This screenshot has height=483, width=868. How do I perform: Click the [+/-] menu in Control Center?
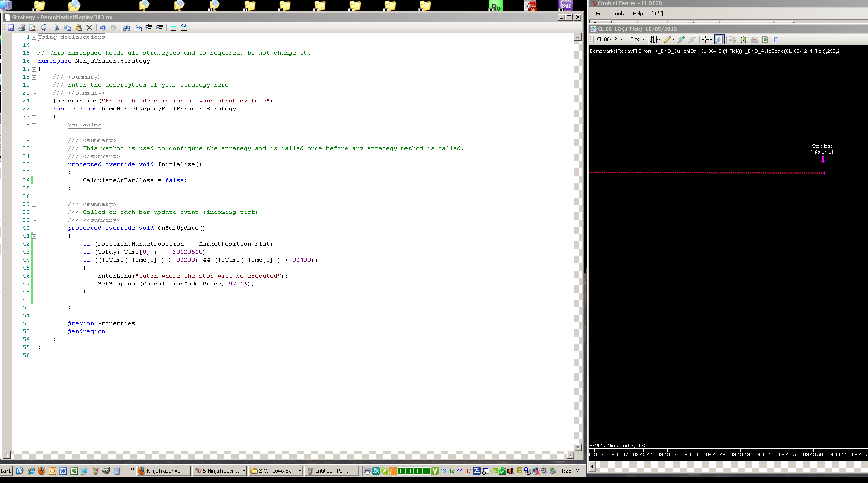pyautogui.click(x=657, y=14)
